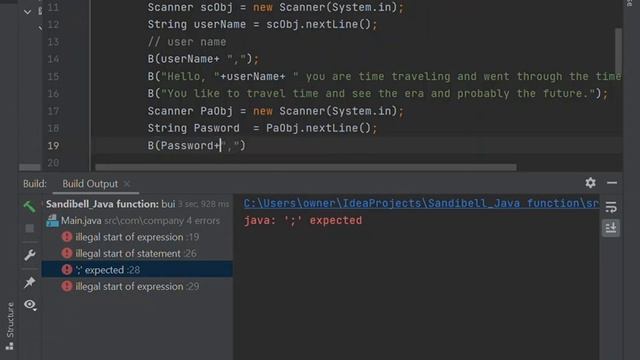Close the Build Output tab

coord(127,184)
